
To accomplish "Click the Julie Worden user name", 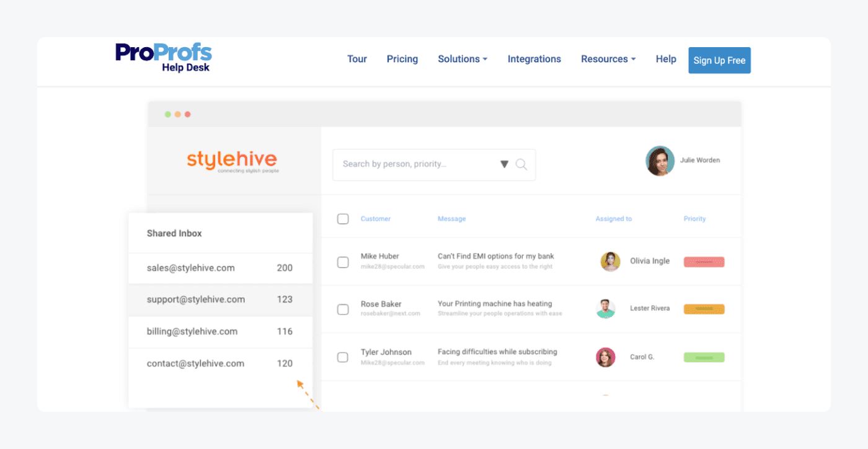I will click(x=700, y=160).
